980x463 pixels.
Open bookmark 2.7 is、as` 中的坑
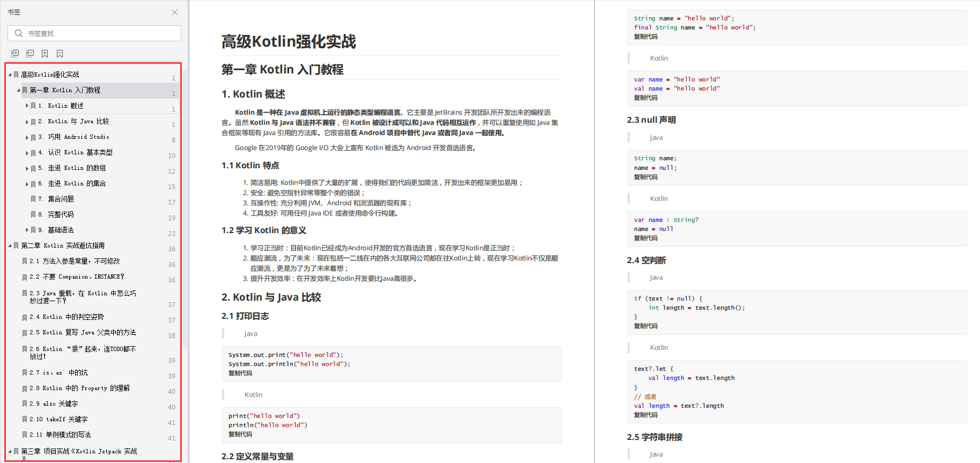point(58,372)
